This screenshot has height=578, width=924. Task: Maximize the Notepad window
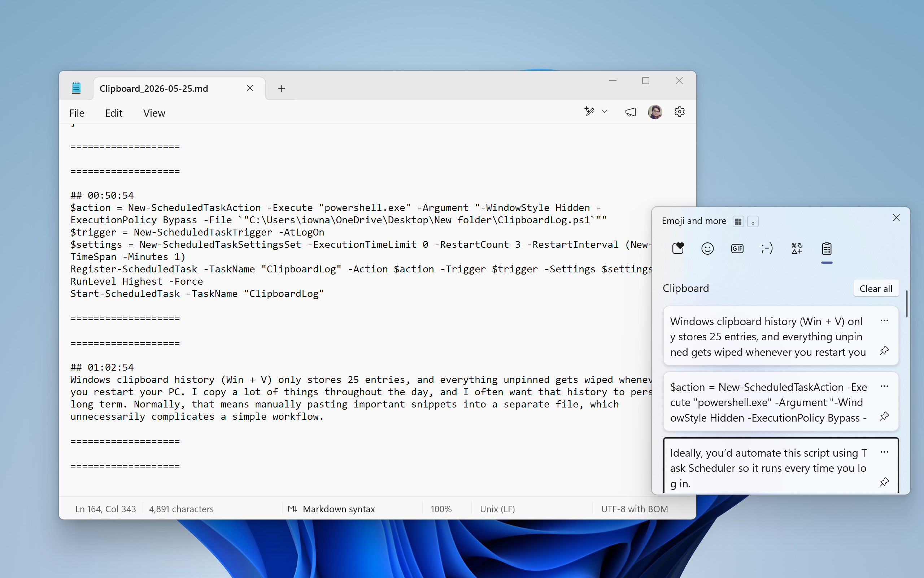[x=646, y=81]
